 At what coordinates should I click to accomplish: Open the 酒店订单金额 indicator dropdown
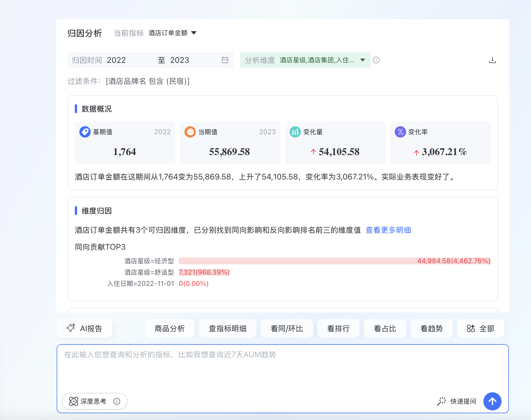click(x=172, y=33)
